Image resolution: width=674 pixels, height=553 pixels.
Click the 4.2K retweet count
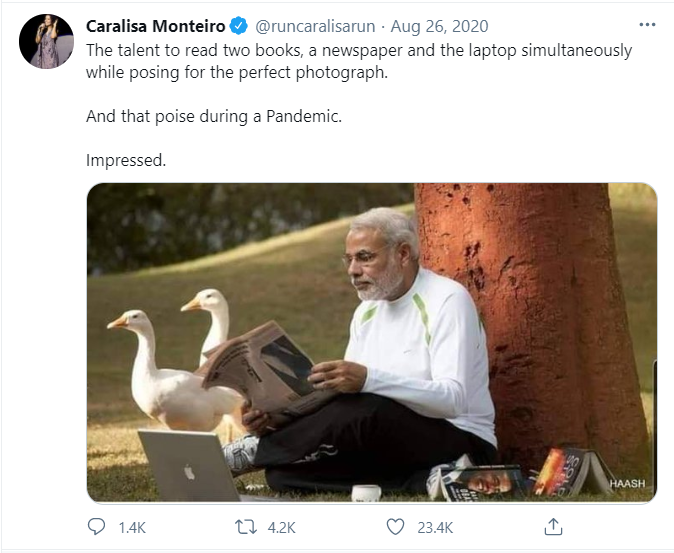(x=280, y=527)
